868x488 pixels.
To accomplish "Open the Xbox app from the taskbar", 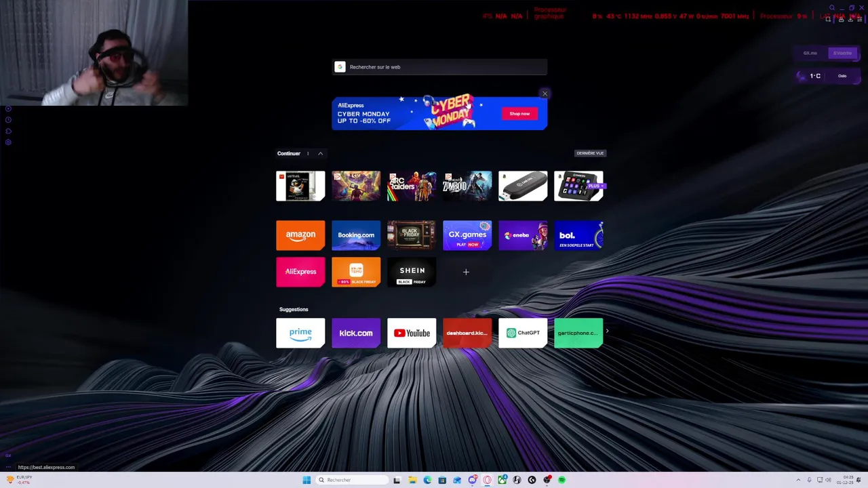I will point(502,480).
